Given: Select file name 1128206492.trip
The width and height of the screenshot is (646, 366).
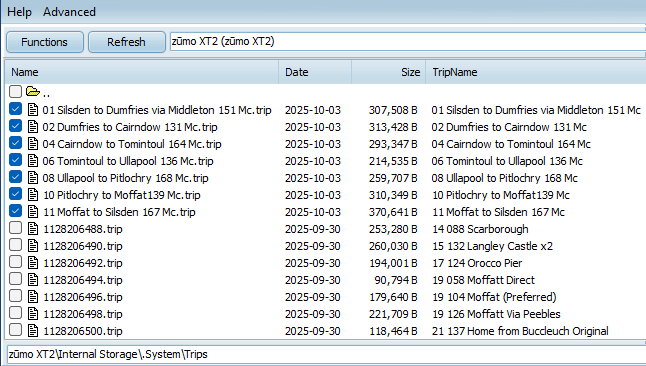Looking at the screenshot, I should click(x=83, y=263).
